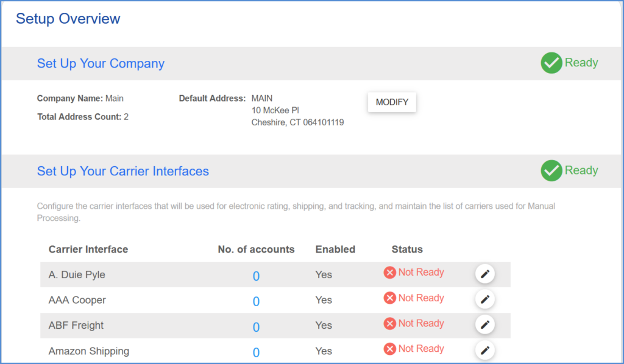Click the red X icon in ABF Freight row
Image resolution: width=624 pixels, height=364 pixels.
pyautogui.click(x=389, y=324)
